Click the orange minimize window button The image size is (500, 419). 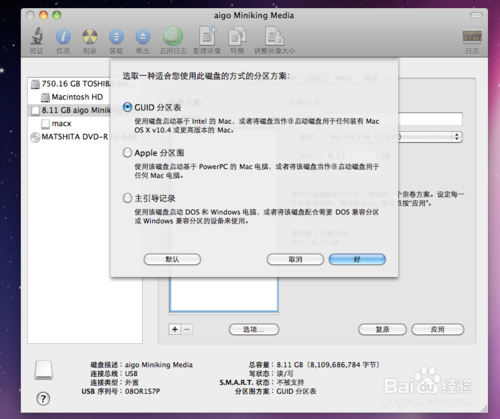point(44,15)
